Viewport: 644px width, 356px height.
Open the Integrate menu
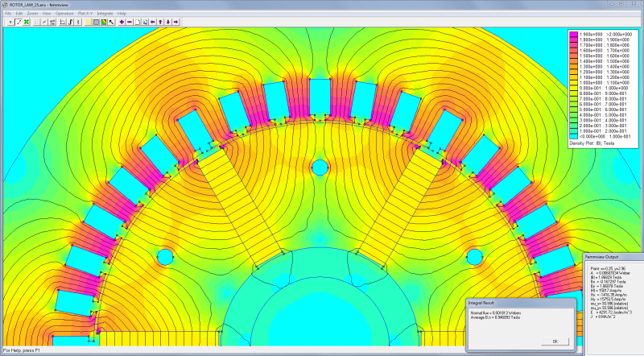105,14
